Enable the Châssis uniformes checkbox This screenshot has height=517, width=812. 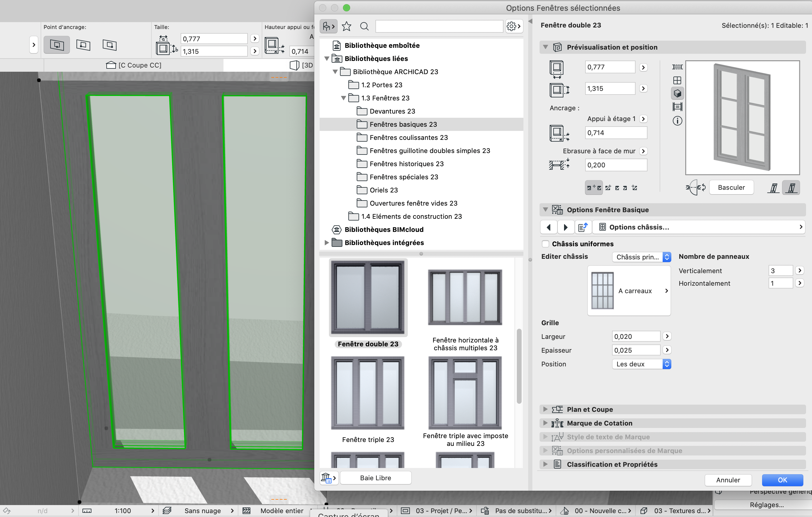[545, 244]
